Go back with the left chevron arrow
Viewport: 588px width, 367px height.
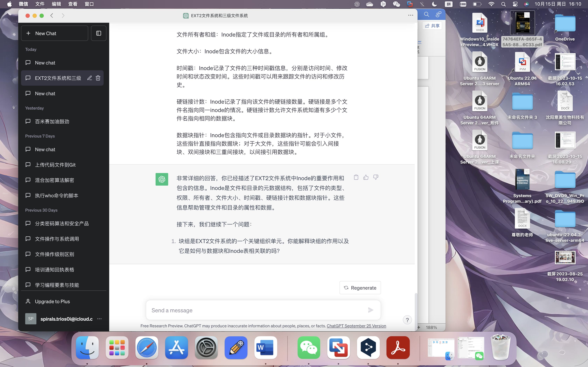click(52, 16)
